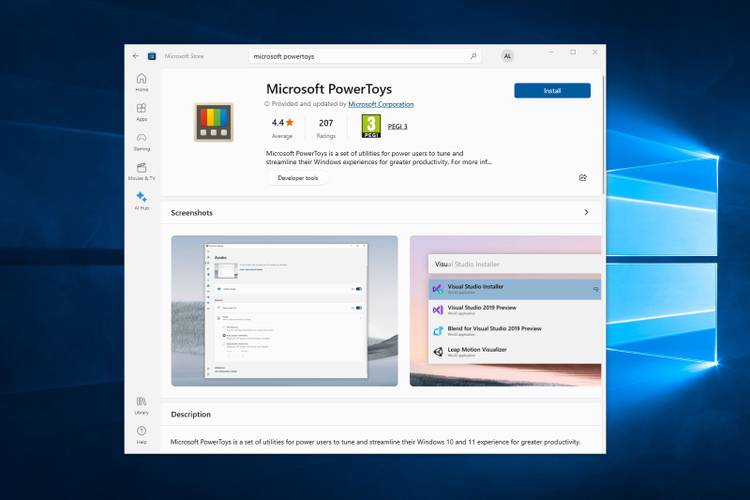Viewport: 750px width, 500px height.
Task: Click the Microsoft PowerToys title
Action: 329,89
